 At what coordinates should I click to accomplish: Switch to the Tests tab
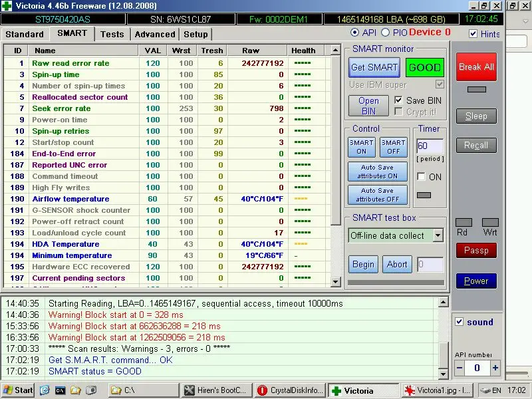click(x=112, y=35)
